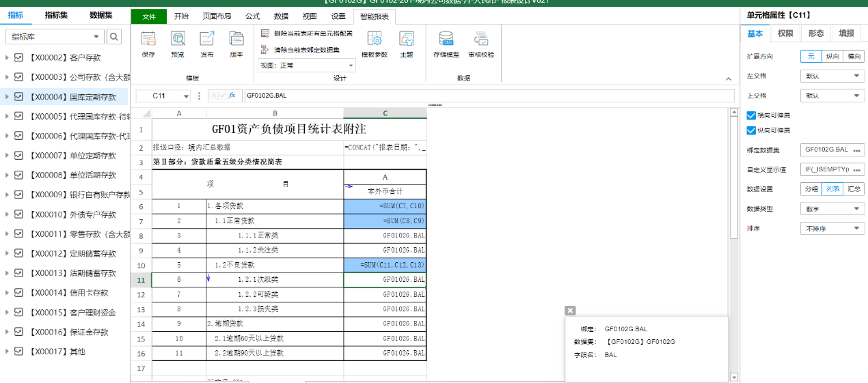
Task: Set 数据设置 to 汇总
Action: point(854,189)
